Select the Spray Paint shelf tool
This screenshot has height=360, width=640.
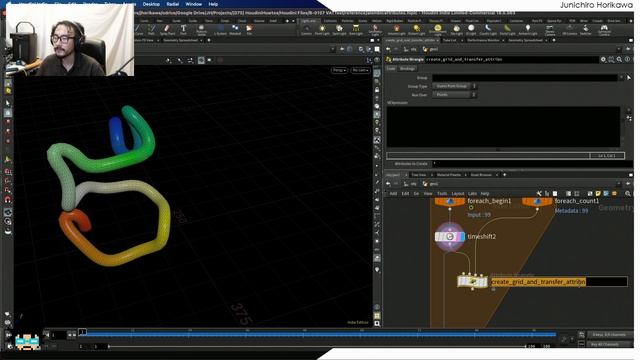pos(167,29)
